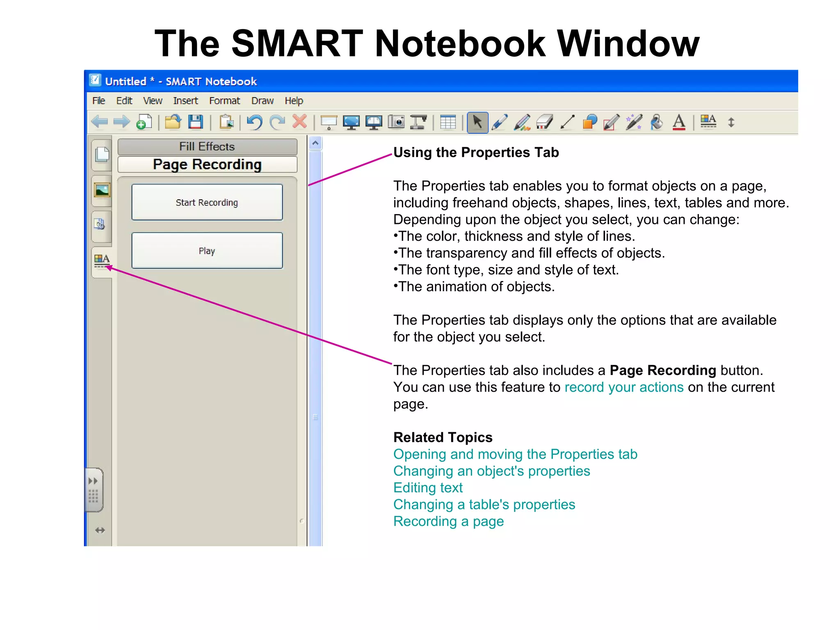Choose the Select arrow tool
840x630 pixels.
pos(477,122)
